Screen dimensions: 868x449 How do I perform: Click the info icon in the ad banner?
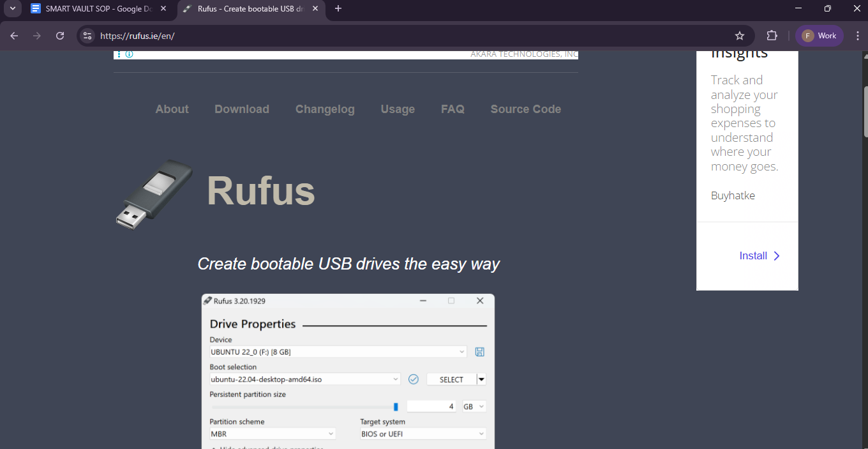[129, 54]
